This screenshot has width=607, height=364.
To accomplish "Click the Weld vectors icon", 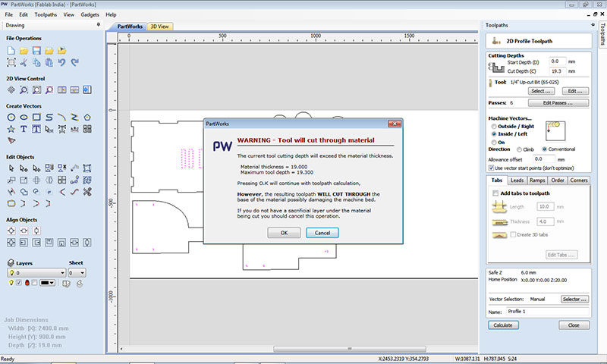I will point(24,191).
